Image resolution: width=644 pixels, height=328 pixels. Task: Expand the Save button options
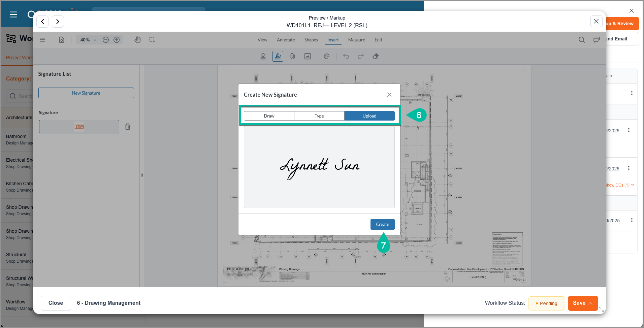coord(590,303)
